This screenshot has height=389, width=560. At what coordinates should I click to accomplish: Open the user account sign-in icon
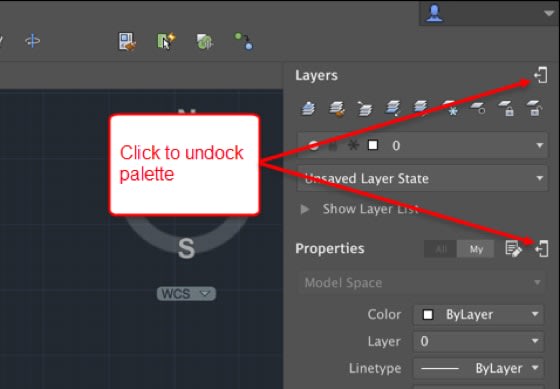point(434,13)
